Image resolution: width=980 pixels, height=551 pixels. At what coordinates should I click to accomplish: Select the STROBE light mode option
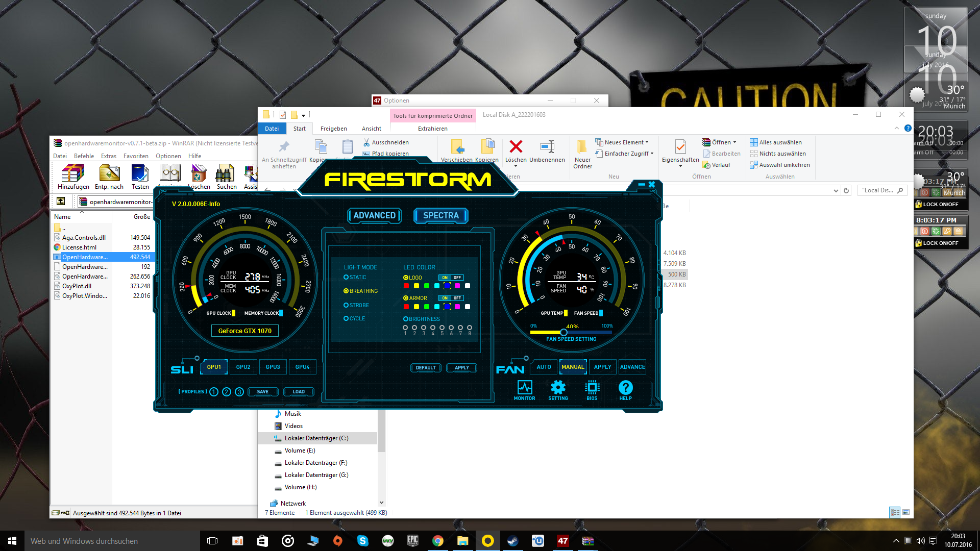[346, 305]
